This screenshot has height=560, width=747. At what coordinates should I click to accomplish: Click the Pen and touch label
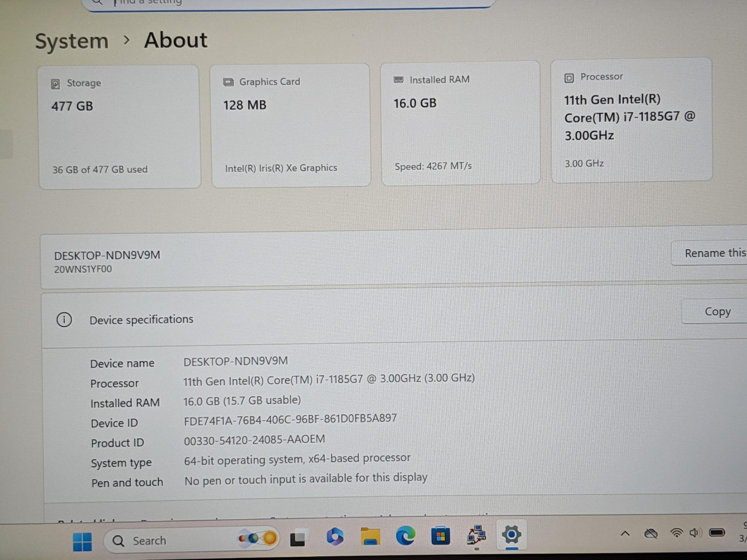[x=127, y=483]
